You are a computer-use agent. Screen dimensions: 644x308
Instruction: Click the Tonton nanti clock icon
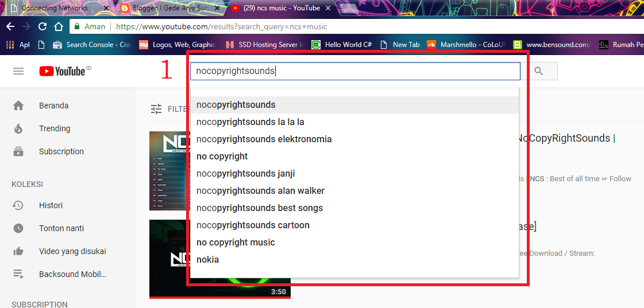click(18, 228)
